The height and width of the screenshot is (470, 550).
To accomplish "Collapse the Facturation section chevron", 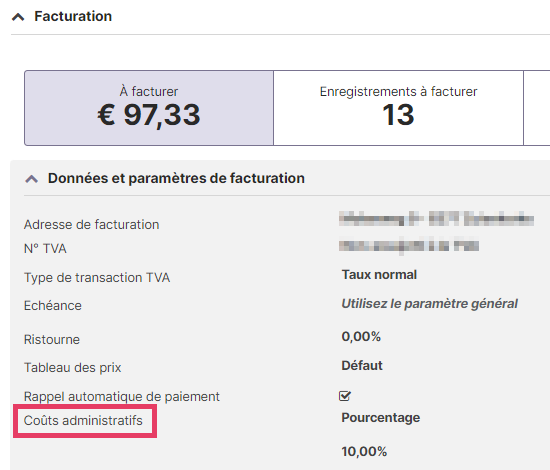I will pyautogui.click(x=18, y=17).
